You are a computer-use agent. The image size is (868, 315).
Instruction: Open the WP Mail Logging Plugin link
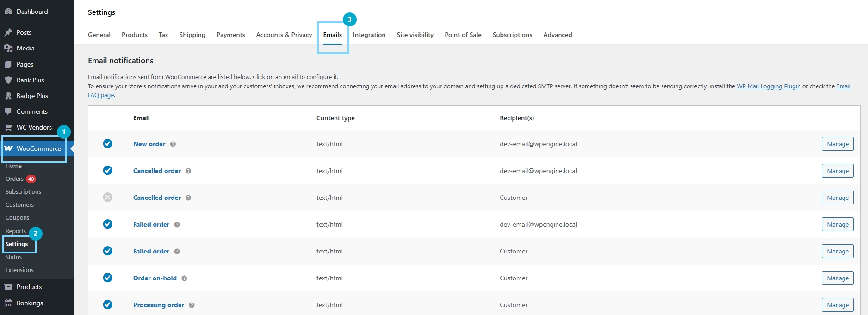[768, 86]
